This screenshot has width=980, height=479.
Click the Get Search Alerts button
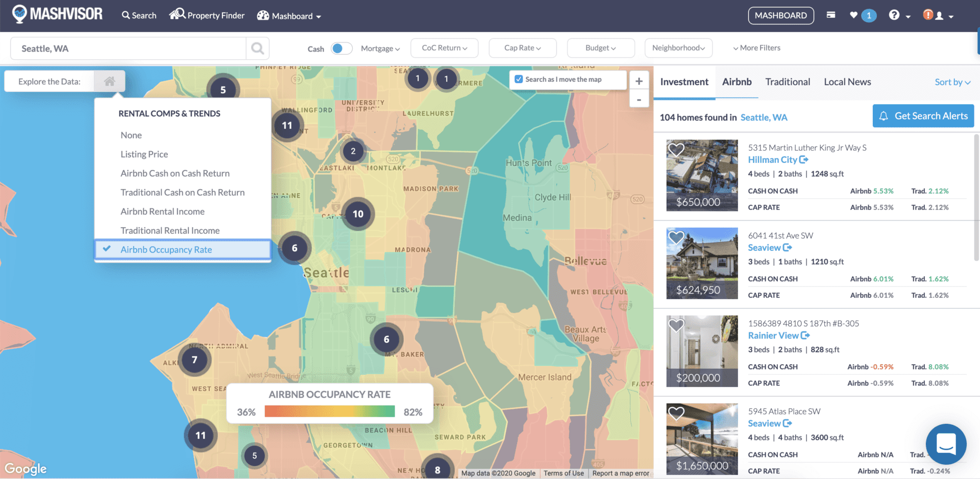coord(923,116)
